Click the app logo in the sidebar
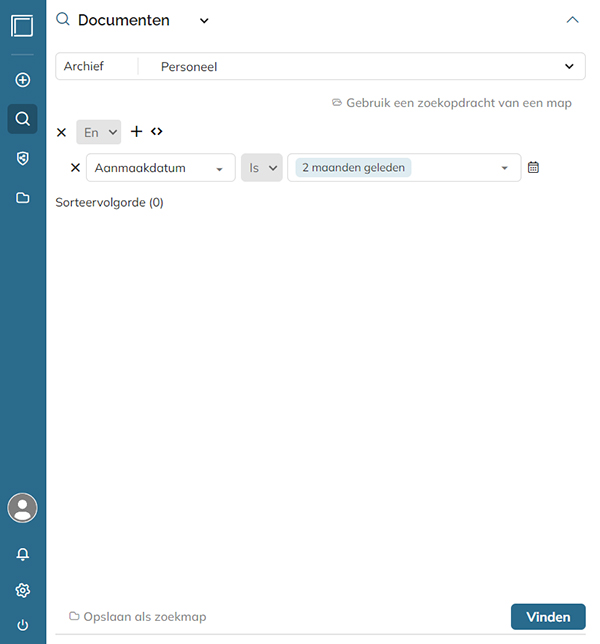Image resolution: width=600 pixels, height=644 pixels. pos(22,26)
